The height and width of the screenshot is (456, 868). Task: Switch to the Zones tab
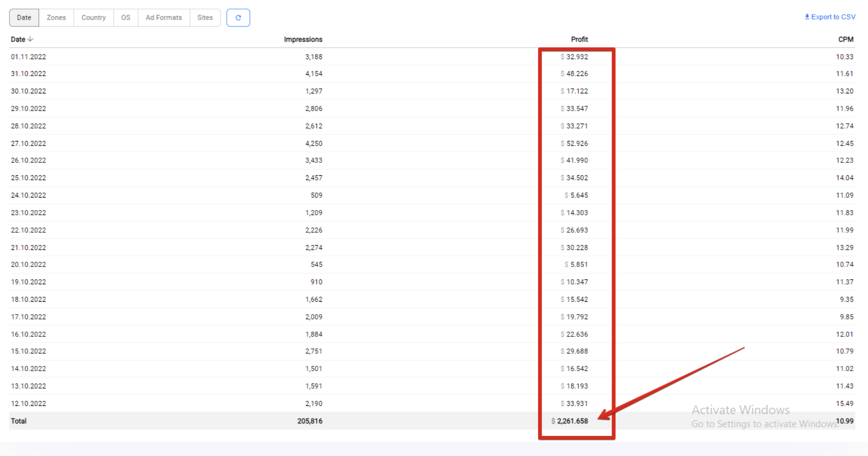[56, 18]
